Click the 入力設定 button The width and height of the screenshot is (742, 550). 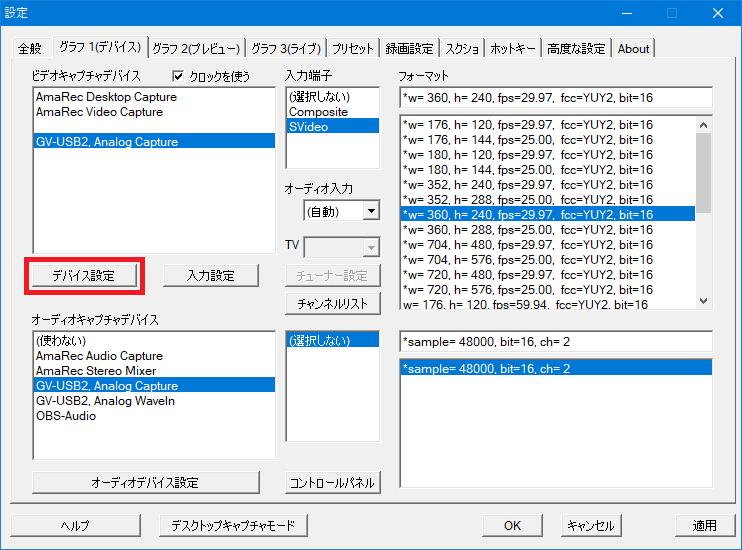pyautogui.click(x=211, y=275)
